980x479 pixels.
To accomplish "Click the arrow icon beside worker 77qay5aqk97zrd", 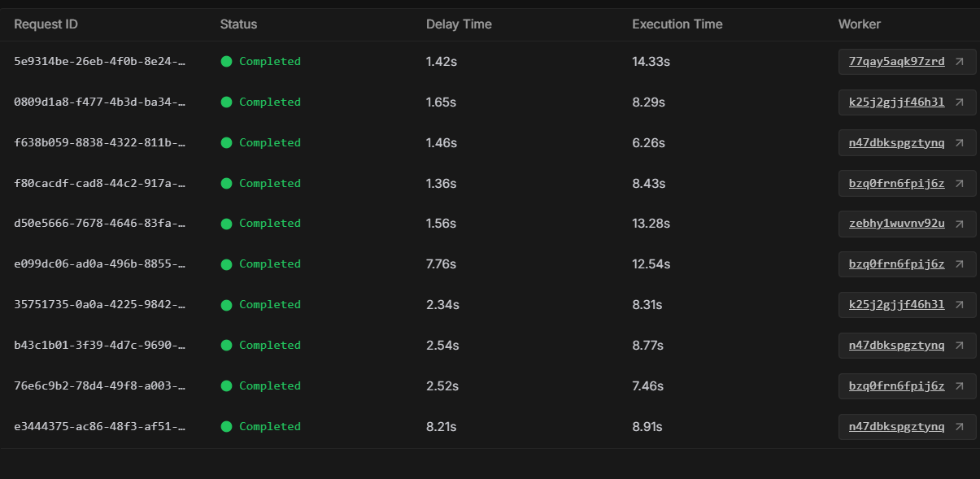I will point(960,62).
